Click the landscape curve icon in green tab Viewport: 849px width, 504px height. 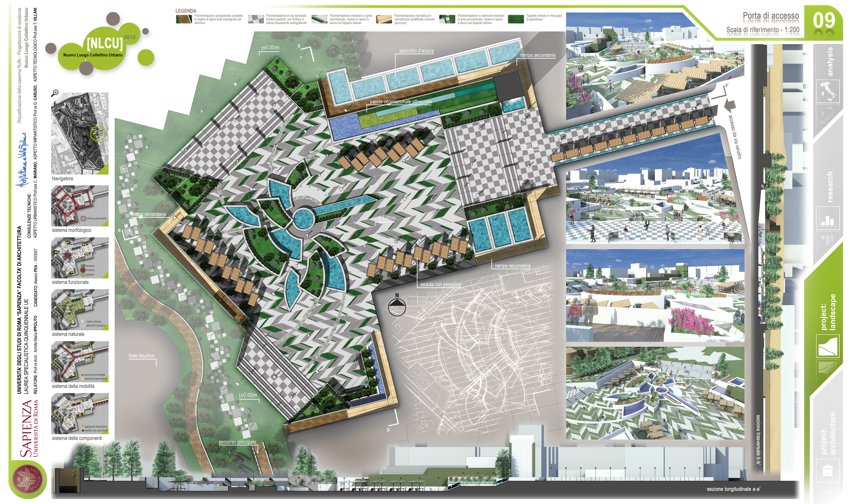[x=828, y=346]
